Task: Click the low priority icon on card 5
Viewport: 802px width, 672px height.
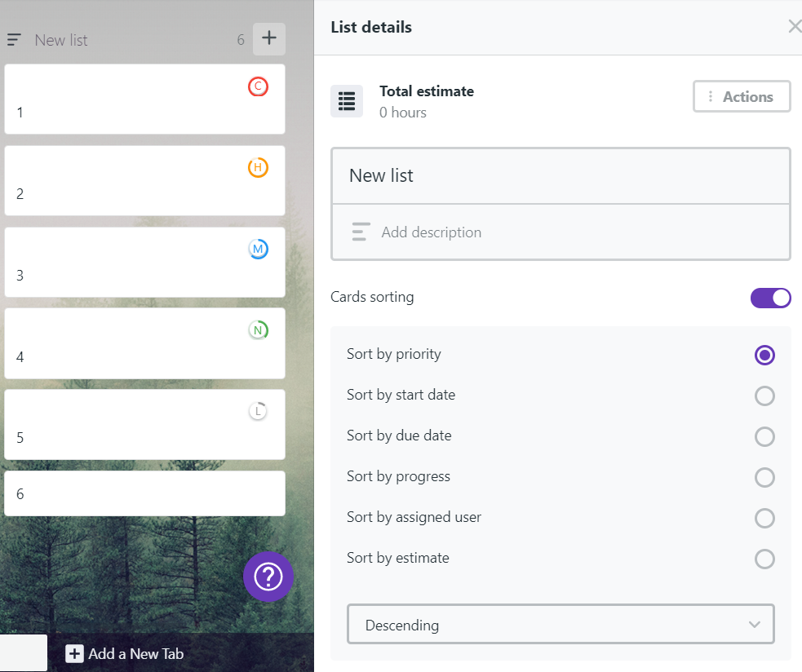Action: click(x=258, y=411)
